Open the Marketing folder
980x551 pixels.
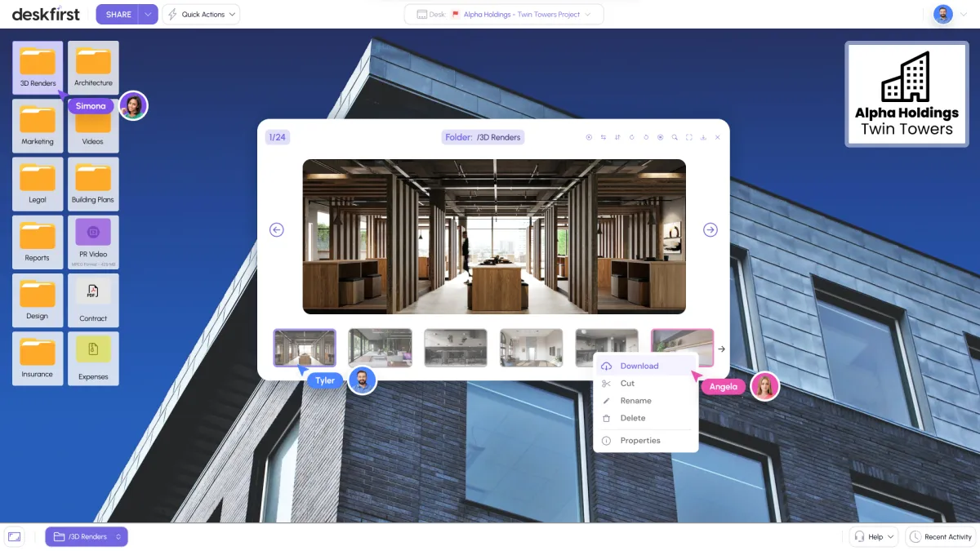38,126
